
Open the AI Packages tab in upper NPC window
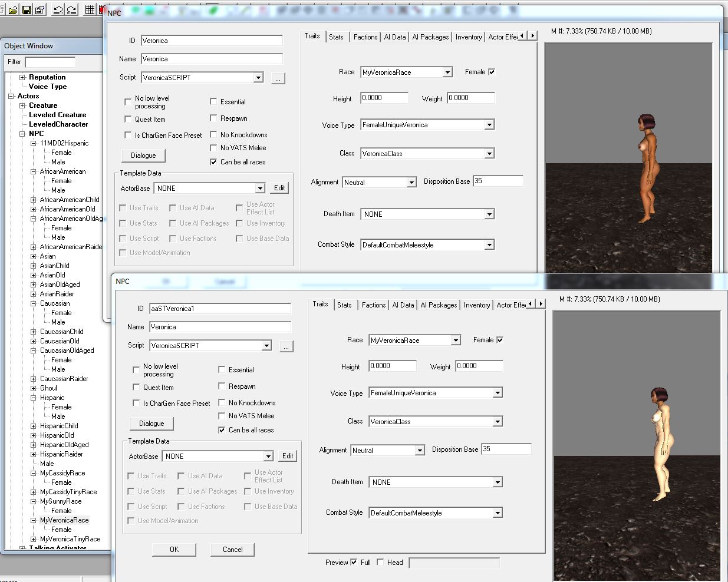[430, 37]
